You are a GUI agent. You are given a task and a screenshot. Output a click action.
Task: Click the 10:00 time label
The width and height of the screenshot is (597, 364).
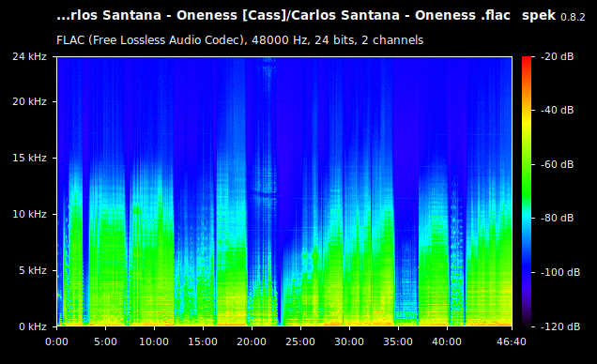tap(154, 341)
